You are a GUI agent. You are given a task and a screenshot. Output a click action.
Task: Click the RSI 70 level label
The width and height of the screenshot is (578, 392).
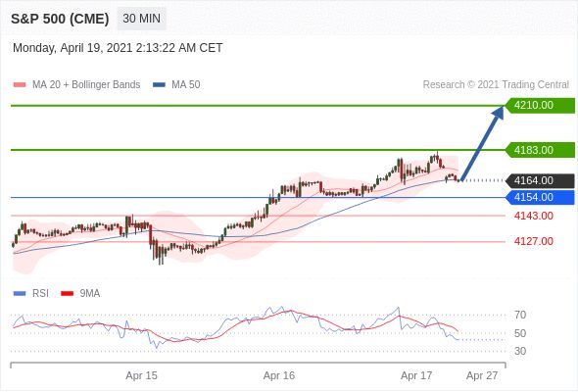(520, 315)
